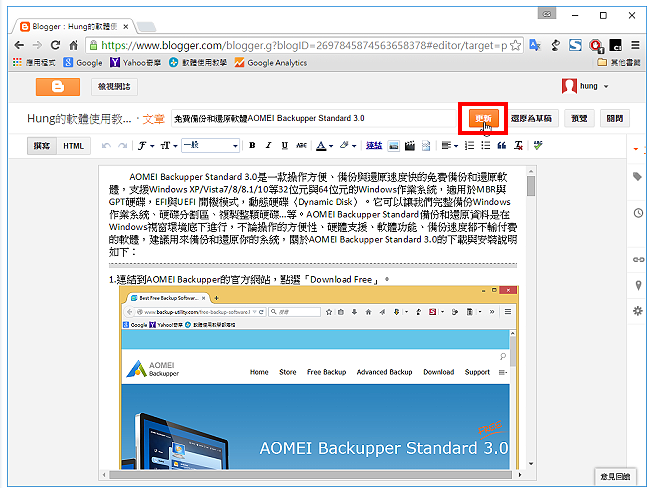Viewport: 649px width, 488px height.
Task: Click the insert video clapperboard icon
Action: tap(410, 146)
